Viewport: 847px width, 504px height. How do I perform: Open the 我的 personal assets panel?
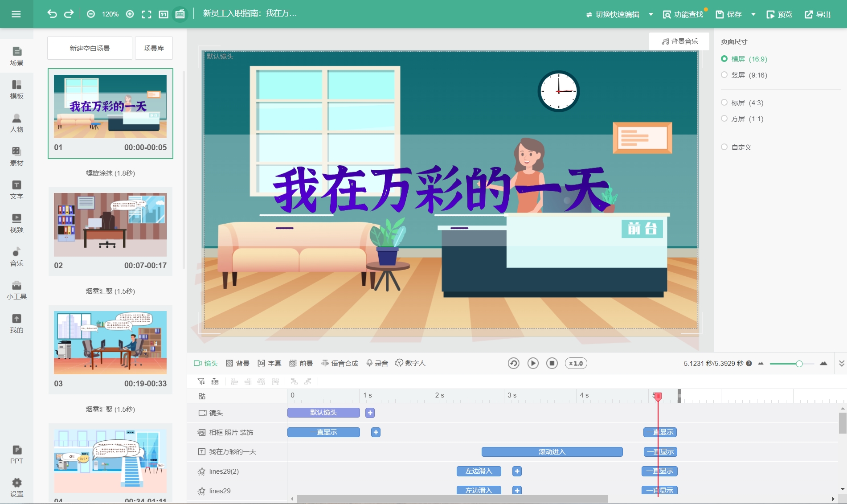tap(16, 324)
